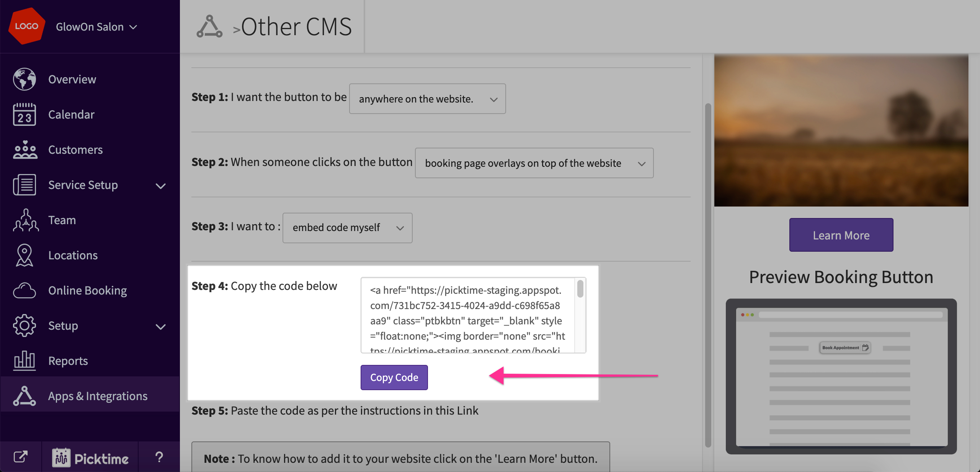Viewport: 980px width, 472px height.
Task: Click the Locations map pin icon
Action: 24,255
